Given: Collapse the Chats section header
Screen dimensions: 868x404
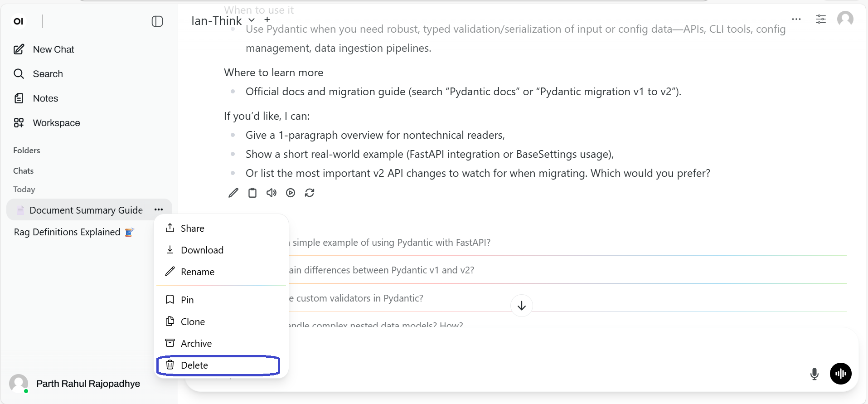Looking at the screenshot, I should point(23,171).
